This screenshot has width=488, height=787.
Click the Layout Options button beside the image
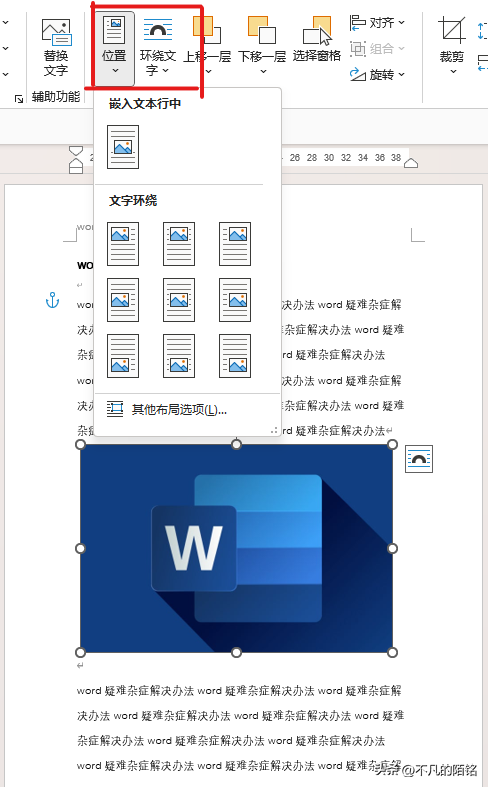(419, 459)
